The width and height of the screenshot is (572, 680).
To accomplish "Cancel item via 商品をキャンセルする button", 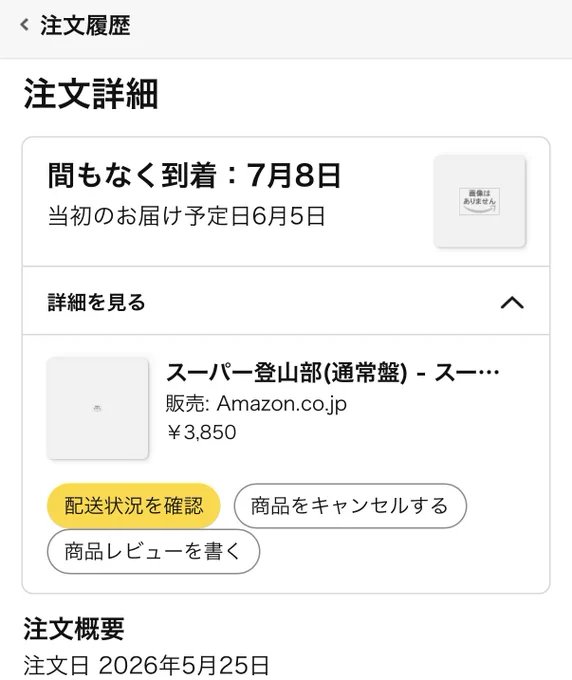I will coord(350,506).
